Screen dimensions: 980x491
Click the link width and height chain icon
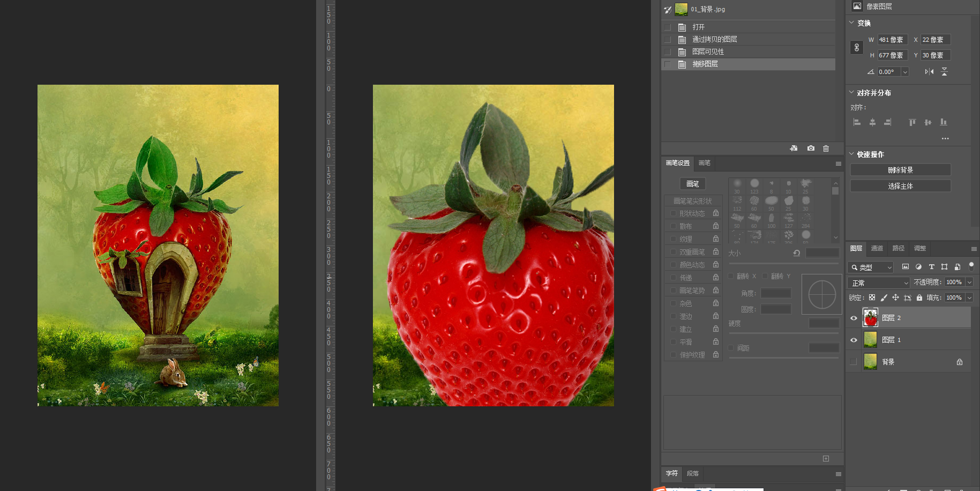[x=856, y=48]
